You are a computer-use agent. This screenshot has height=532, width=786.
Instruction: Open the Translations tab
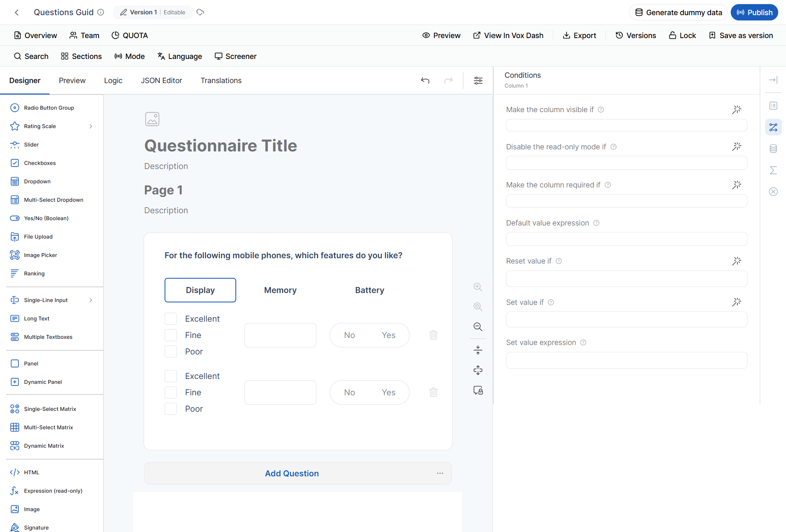221,81
